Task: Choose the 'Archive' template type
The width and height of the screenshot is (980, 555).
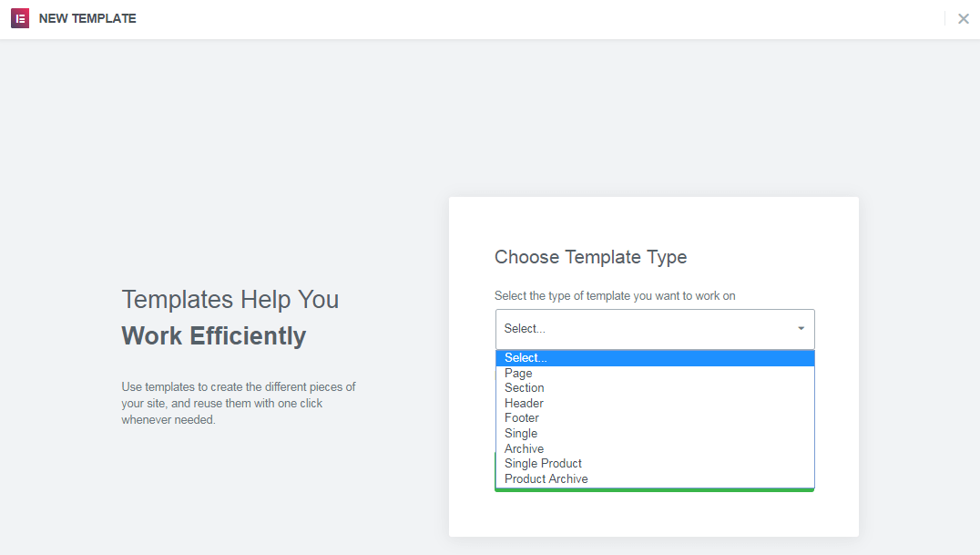Action: coord(524,448)
